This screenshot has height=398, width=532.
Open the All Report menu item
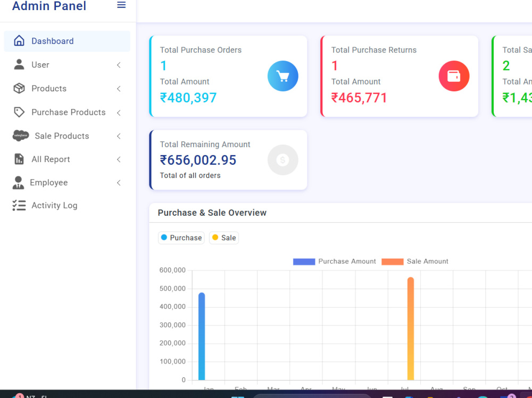67,159
